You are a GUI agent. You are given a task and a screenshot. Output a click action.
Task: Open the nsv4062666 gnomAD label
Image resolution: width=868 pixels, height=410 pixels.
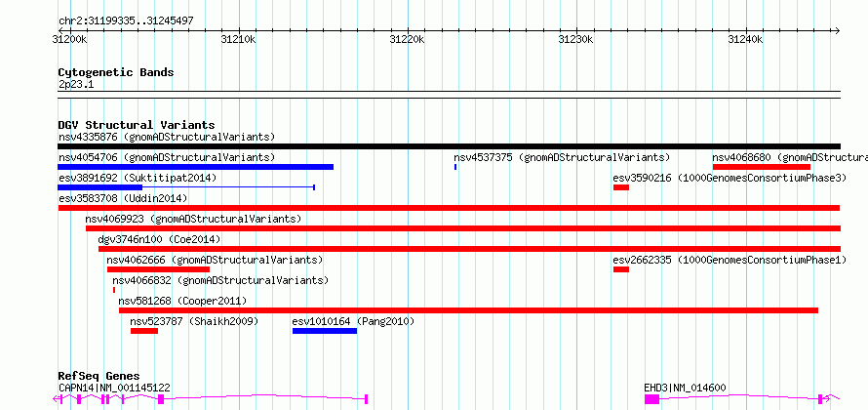click(215, 260)
